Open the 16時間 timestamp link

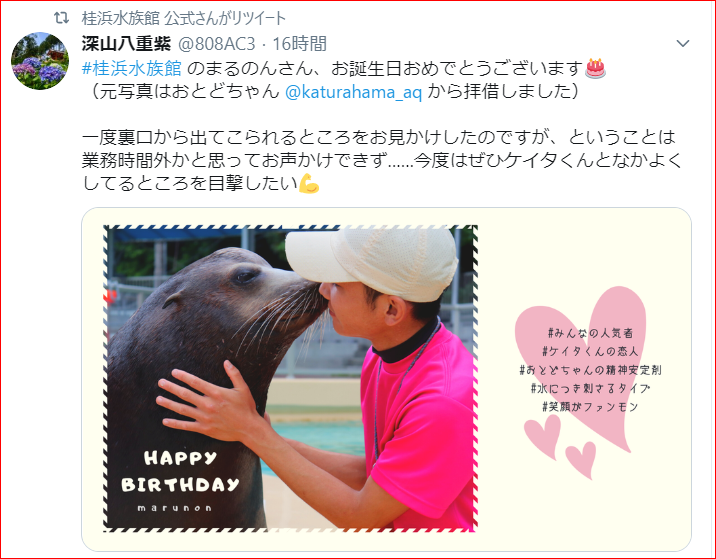click(300, 44)
